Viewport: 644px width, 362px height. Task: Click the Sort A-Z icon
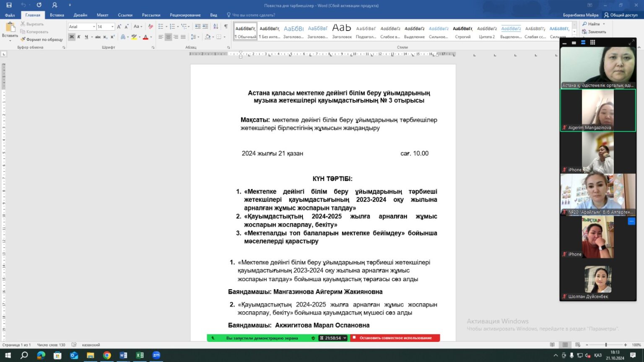point(216,26)
